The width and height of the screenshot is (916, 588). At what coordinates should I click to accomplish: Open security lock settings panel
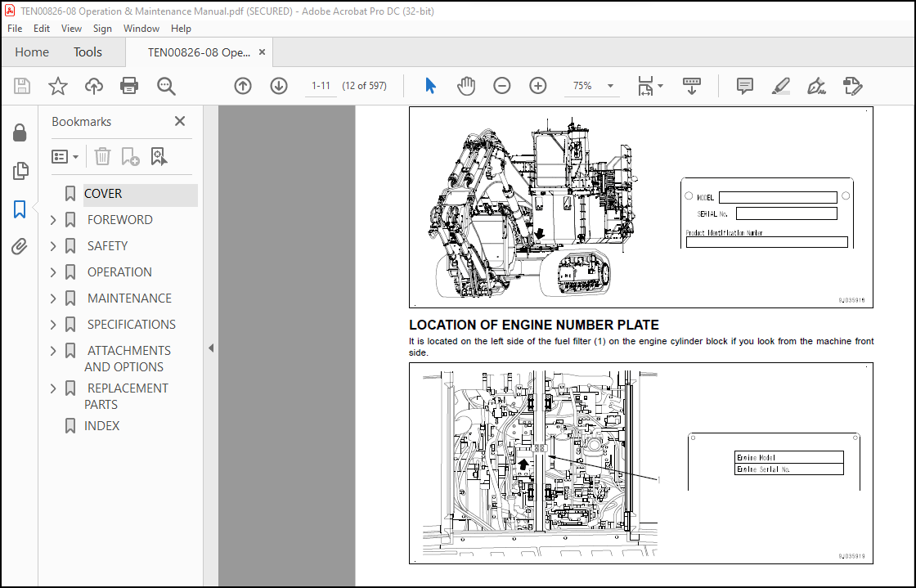[20, 132]
